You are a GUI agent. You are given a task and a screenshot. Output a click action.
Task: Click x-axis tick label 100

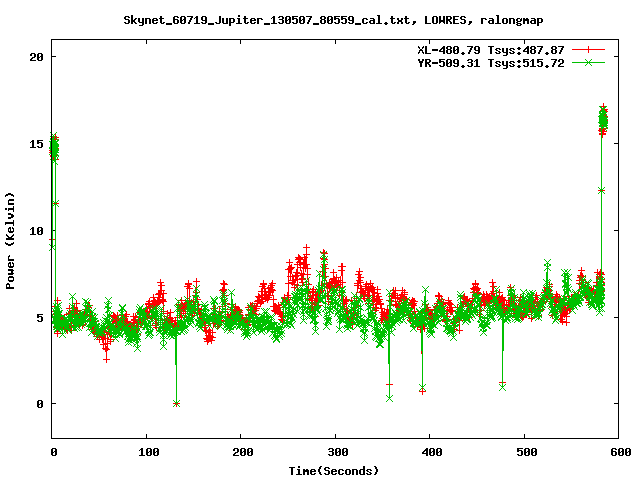point(148,452)
